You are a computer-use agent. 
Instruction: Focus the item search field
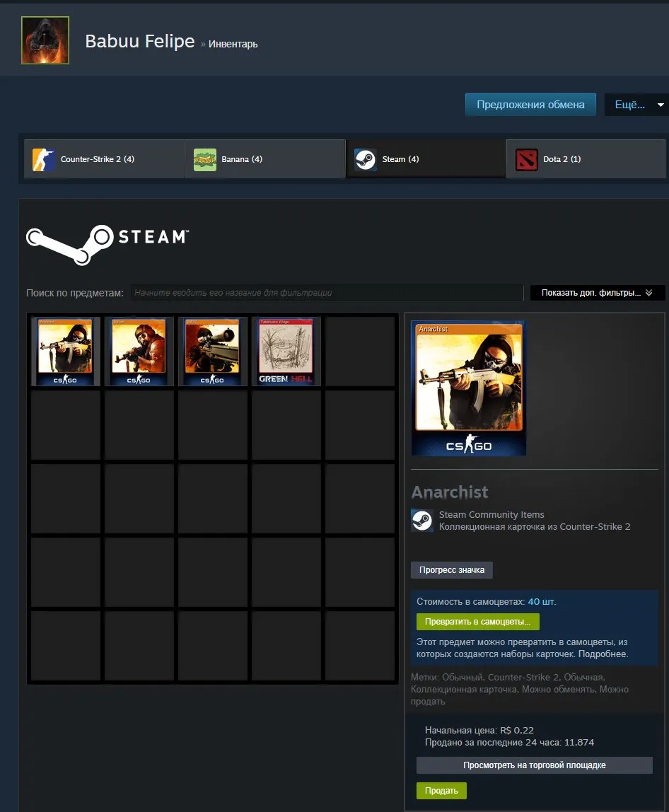coord(327,293)
